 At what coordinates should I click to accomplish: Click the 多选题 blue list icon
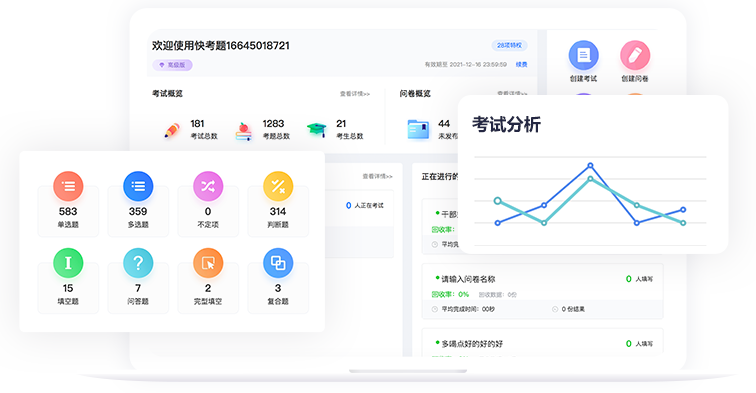click(x=138, y=186)
